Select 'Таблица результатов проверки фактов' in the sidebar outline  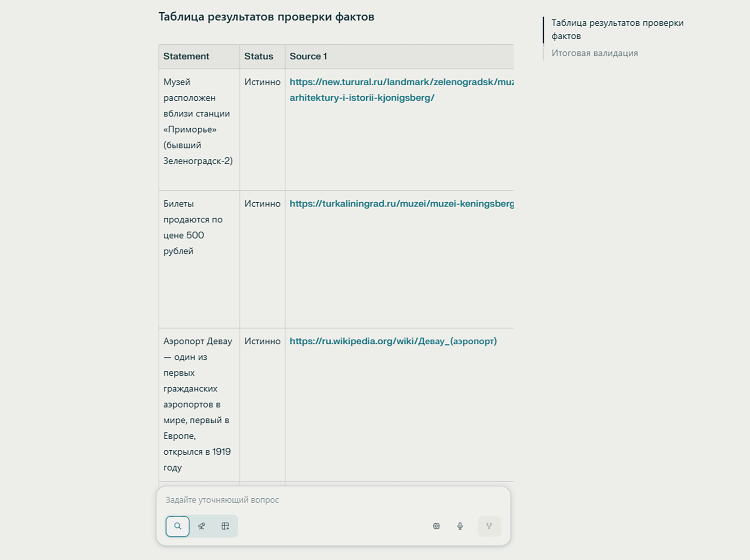617,29
